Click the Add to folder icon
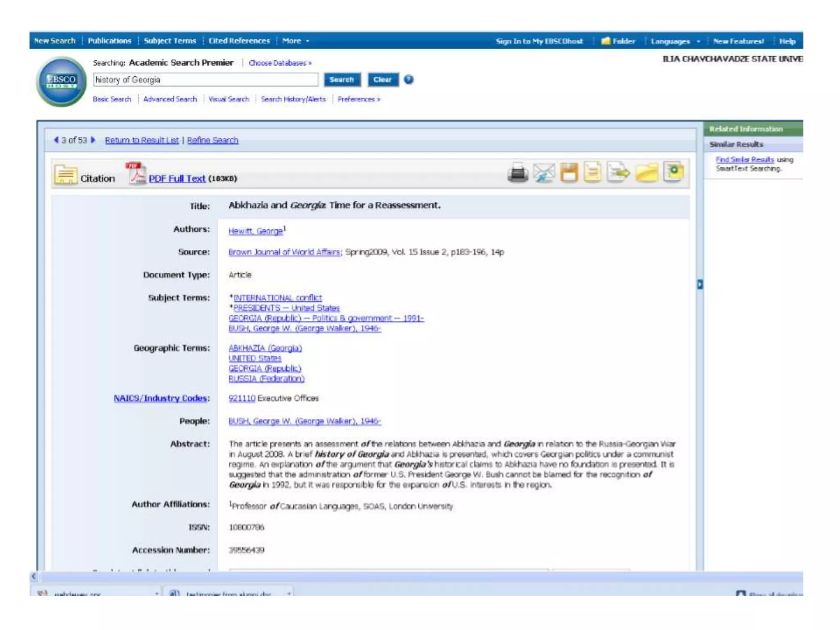The height and width of the screenshot is (630, 840). click(x=647, y=172)
